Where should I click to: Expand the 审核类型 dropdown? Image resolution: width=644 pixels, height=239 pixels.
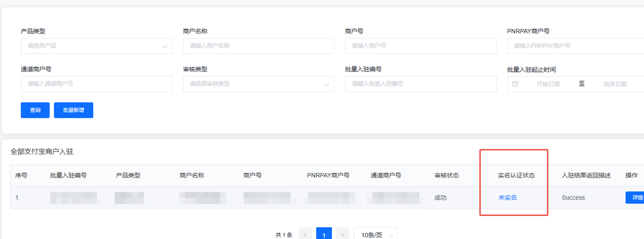258,84
